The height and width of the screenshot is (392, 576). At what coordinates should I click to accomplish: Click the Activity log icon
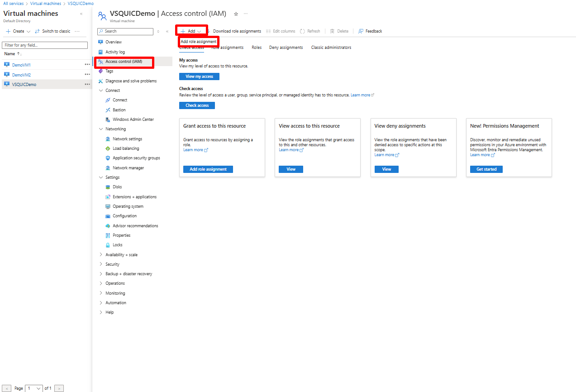(100, 52)
